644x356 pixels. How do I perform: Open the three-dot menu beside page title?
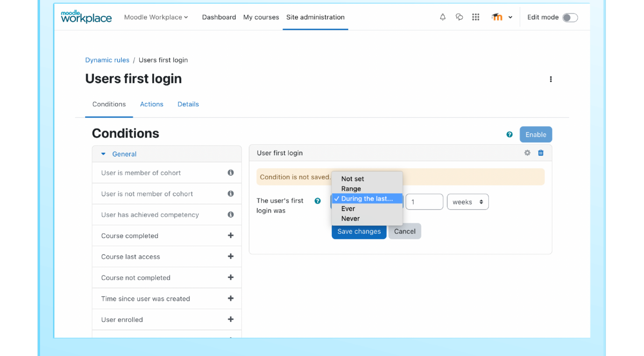click(551, 79)
